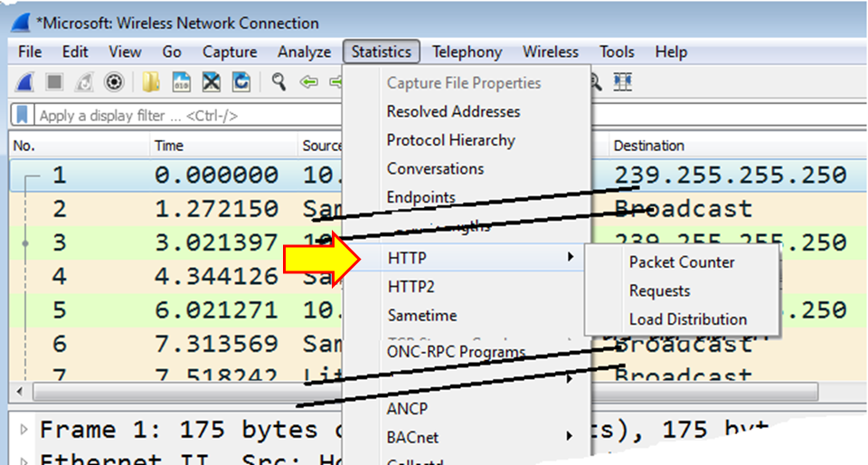This screenshot has width=868, height=465.
Task: Open the Capture menu
Action: (230, 52)
